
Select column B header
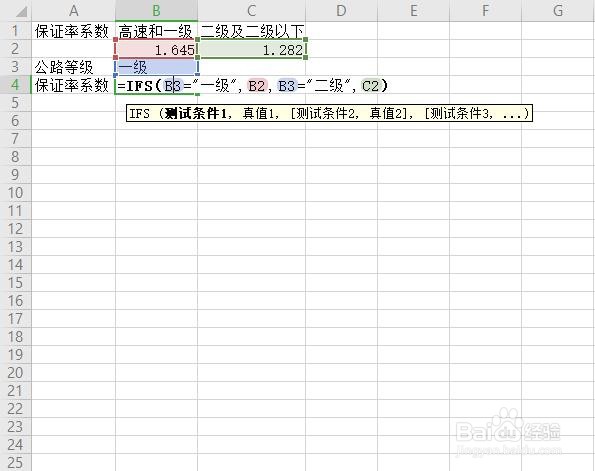tap(156, 11)
